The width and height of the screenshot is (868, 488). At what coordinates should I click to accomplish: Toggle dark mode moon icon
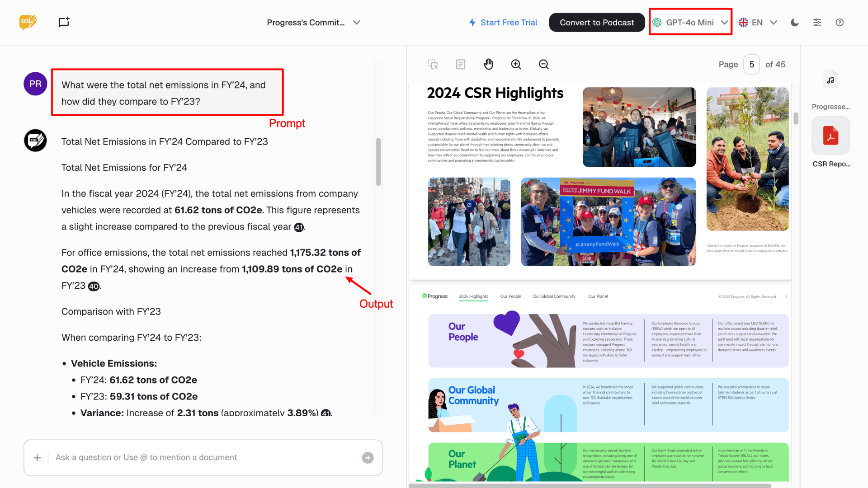tap(794, 23)
